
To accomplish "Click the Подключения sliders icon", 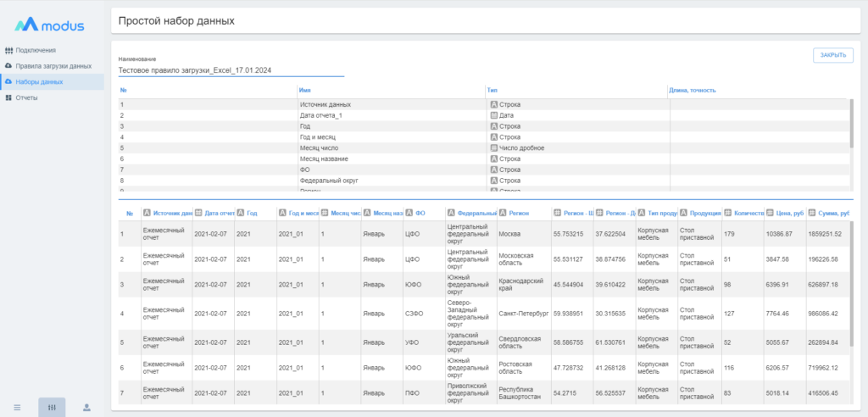I will pos(8,50).
